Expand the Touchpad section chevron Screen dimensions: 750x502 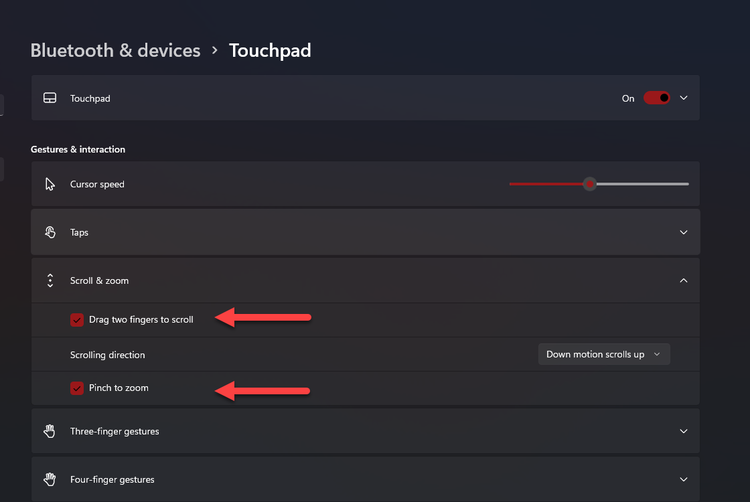pos(684,98)
